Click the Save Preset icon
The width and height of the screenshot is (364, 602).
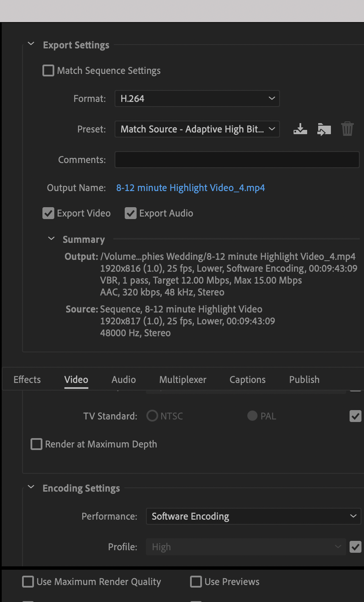(300, 129)
